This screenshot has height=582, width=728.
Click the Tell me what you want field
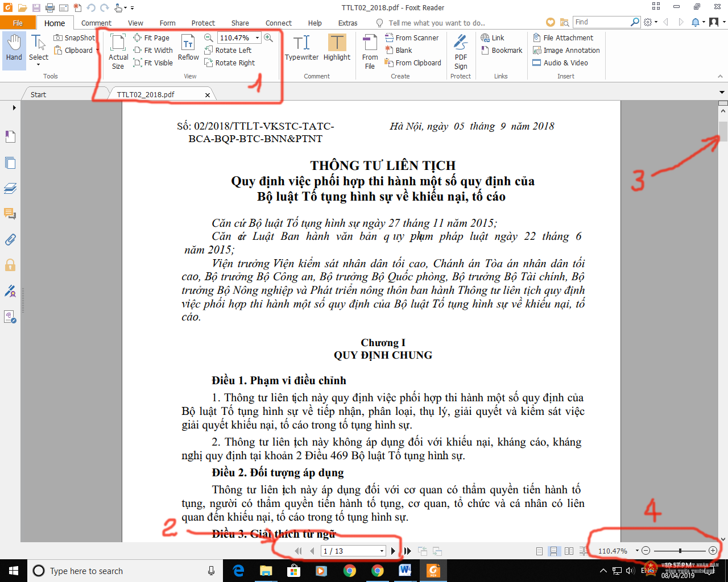pos(437,23)
